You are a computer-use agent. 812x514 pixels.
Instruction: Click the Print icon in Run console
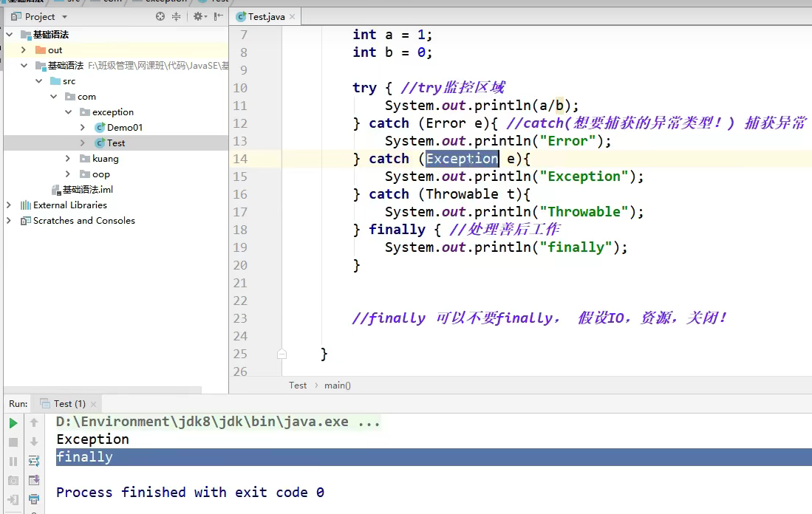pos(34,499)
